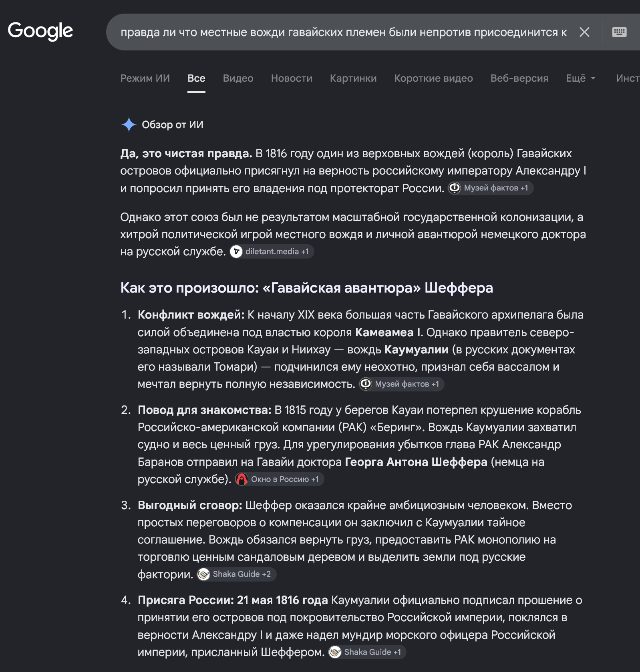Expand the Ещё dropdown menu
The image size is (640, 672).
[x=581, y=78]
